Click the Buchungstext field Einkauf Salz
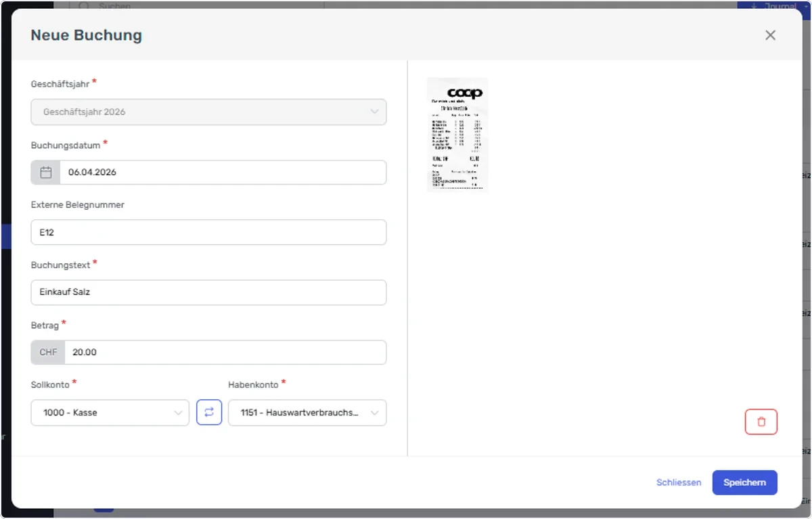This screenshot has height=519, width=812. click(x=208, y=292)
